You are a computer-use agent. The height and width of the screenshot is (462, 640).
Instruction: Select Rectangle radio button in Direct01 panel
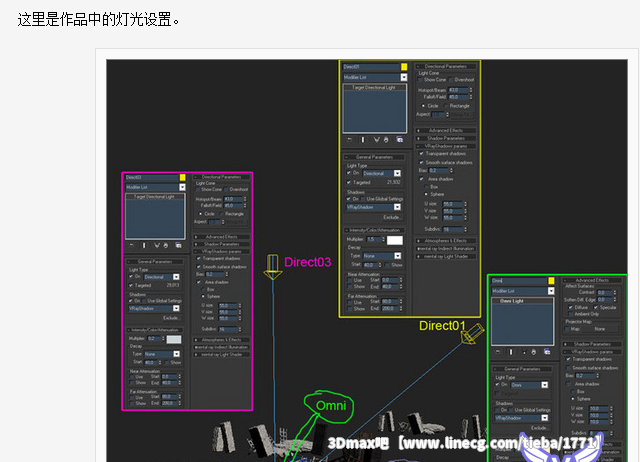pos(446,106)
